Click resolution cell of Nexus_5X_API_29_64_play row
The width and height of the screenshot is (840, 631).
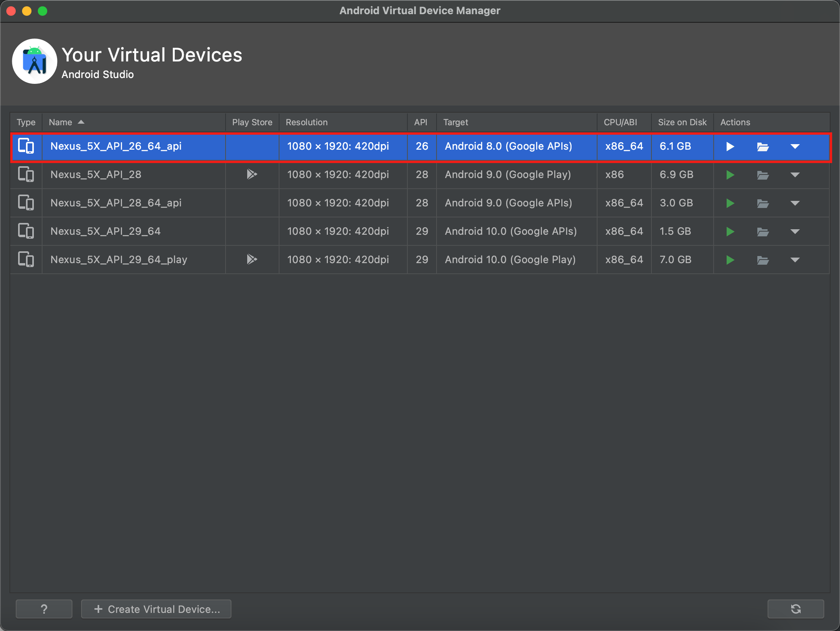coord(343,260)
